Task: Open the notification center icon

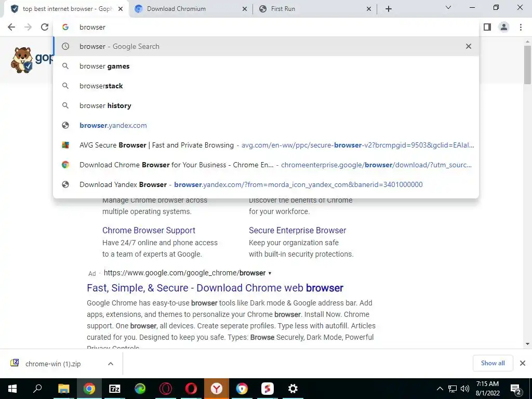Action: 516,389
